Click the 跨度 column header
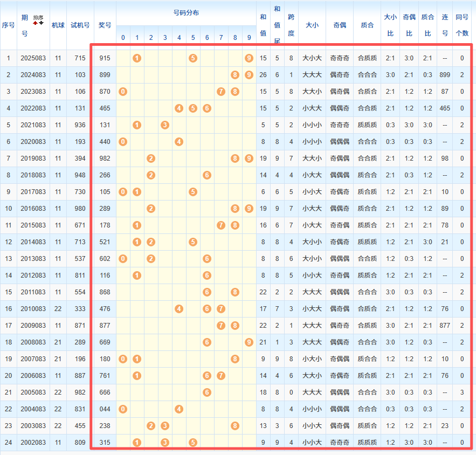The image size is (476, 455). pyautogui.click(x=291, y=25)
